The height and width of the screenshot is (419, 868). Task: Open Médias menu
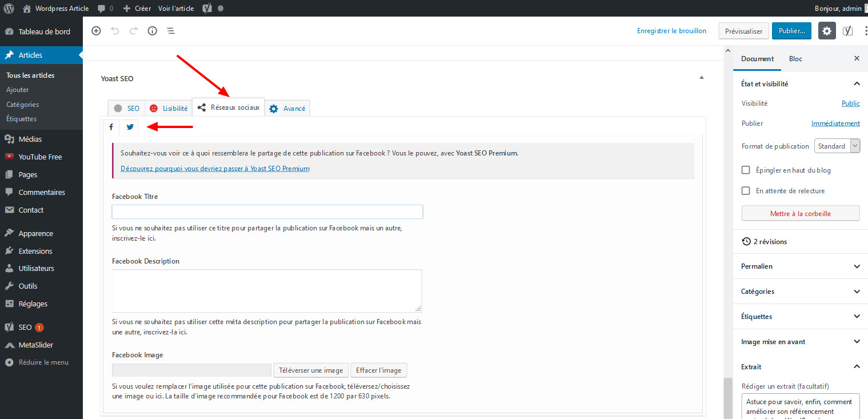pos(41,139)
